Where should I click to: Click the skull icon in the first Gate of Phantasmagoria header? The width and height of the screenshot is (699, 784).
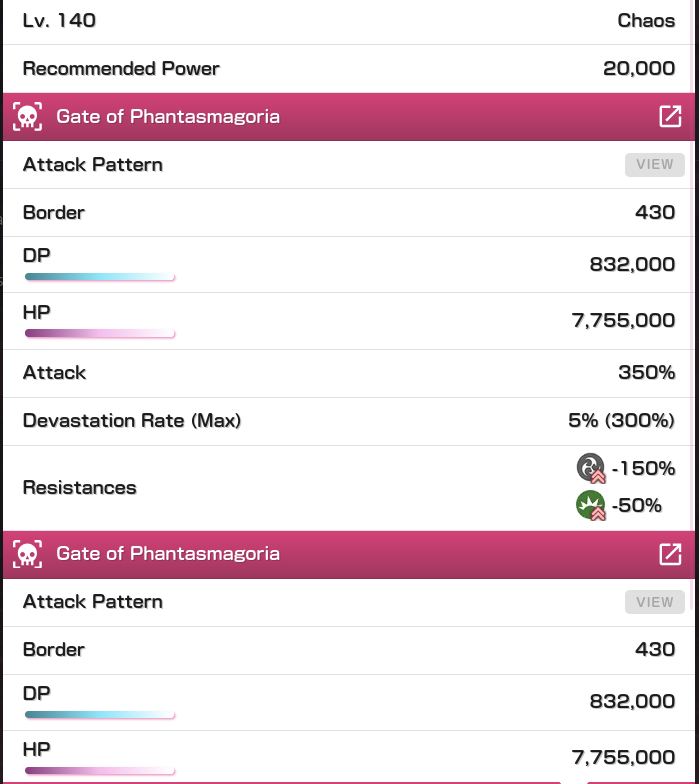point(28,117)
